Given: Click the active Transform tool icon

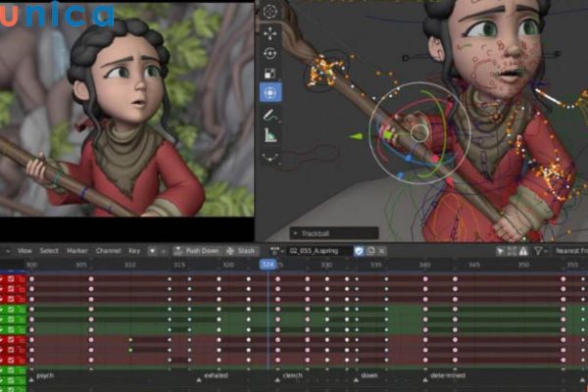Looking at the screenshot, I should tap(269, 93).
